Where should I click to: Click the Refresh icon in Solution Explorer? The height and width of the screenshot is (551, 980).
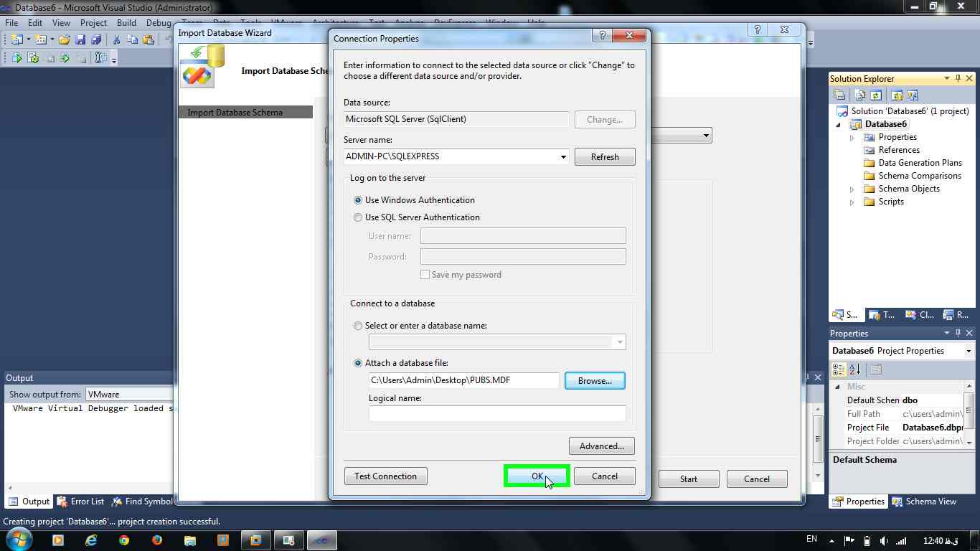click(x=876, y=95)
